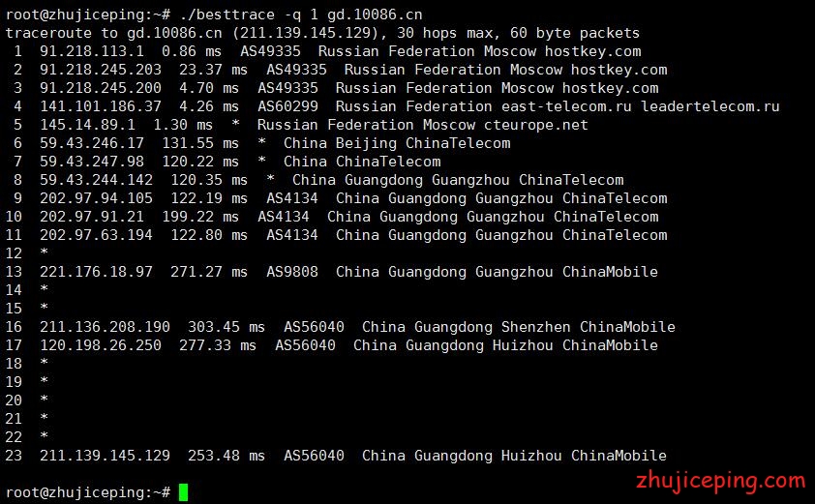This screenshot has width=815, height=504.
Task: Click the text '60 byte packets'
Action: (575, 33)
